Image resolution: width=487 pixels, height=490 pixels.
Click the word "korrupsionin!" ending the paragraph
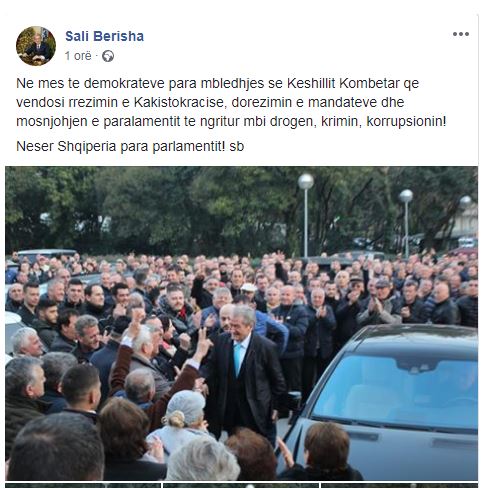point(406,122)
